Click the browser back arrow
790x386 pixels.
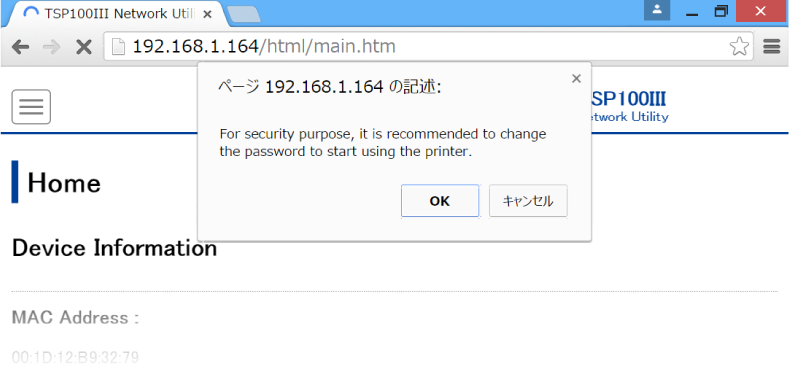tap(20, 47)
